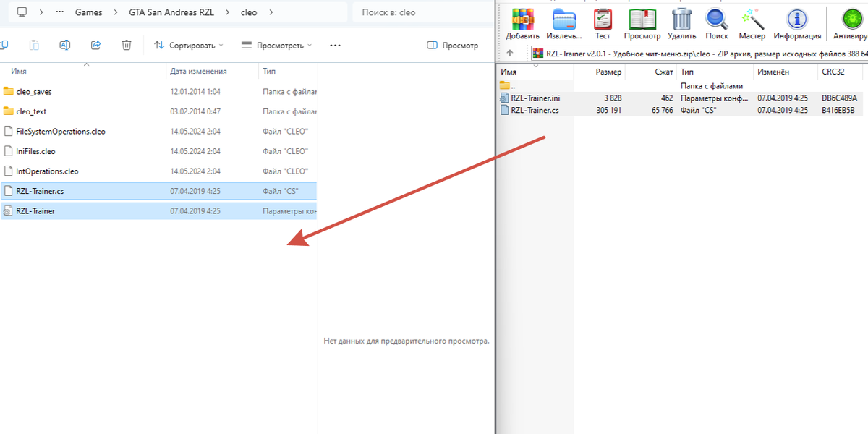Open the Просмотреть view dropdown

tap(276, 45)
